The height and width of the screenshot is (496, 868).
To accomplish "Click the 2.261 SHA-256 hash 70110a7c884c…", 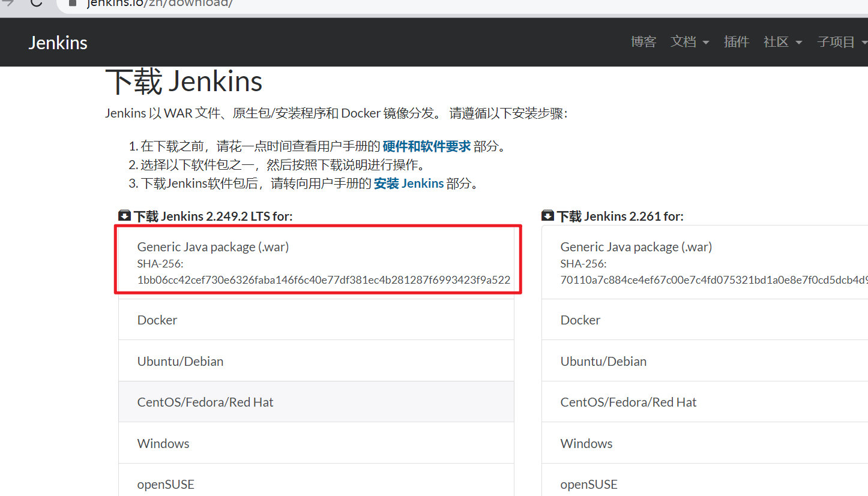I will 714,279.
